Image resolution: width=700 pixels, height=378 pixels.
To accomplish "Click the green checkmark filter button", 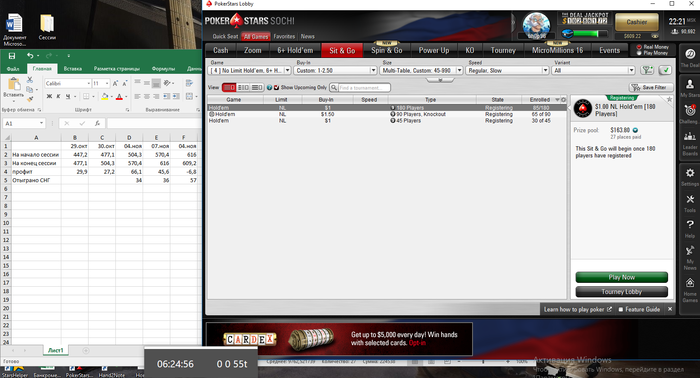I will tap(665, 70).
